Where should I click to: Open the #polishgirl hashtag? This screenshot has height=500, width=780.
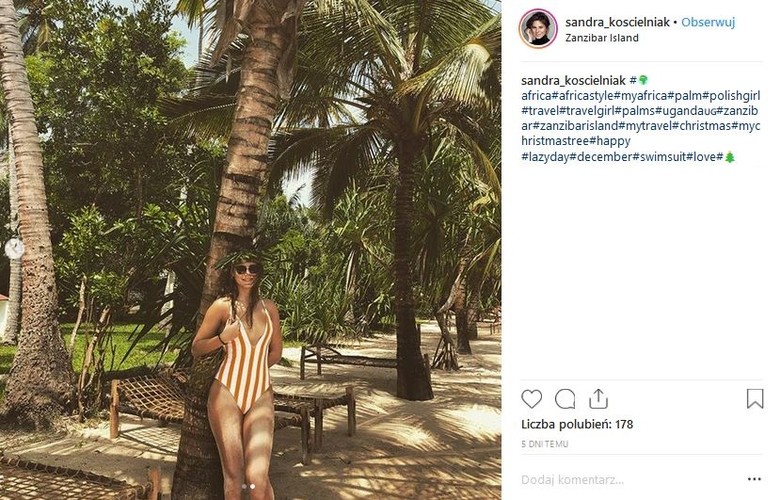[731, 96]
